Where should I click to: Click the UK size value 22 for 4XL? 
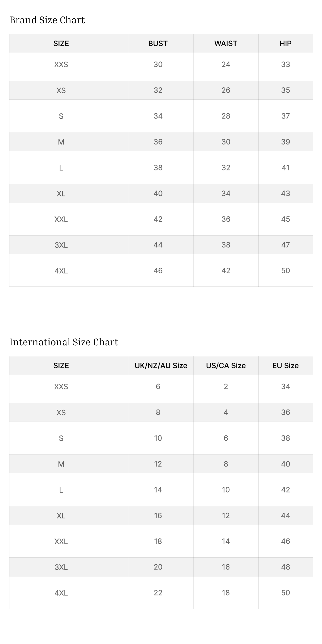(x=158, y=593)
